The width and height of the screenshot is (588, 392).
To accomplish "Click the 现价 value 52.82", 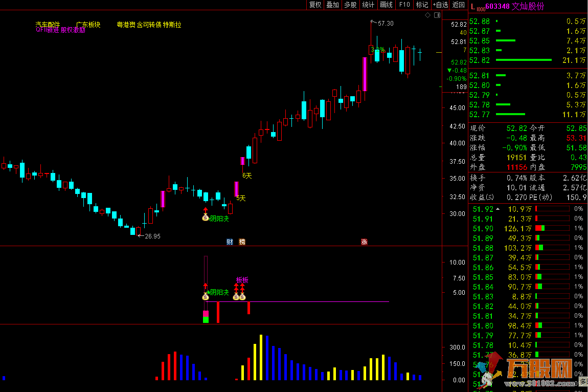I will pyautogui.click(x=517, y=128).
